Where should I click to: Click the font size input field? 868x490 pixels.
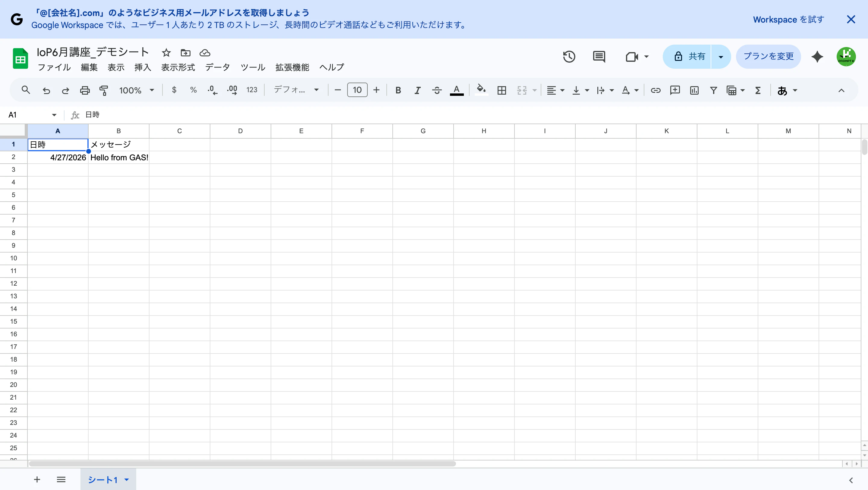pos(357,90)
